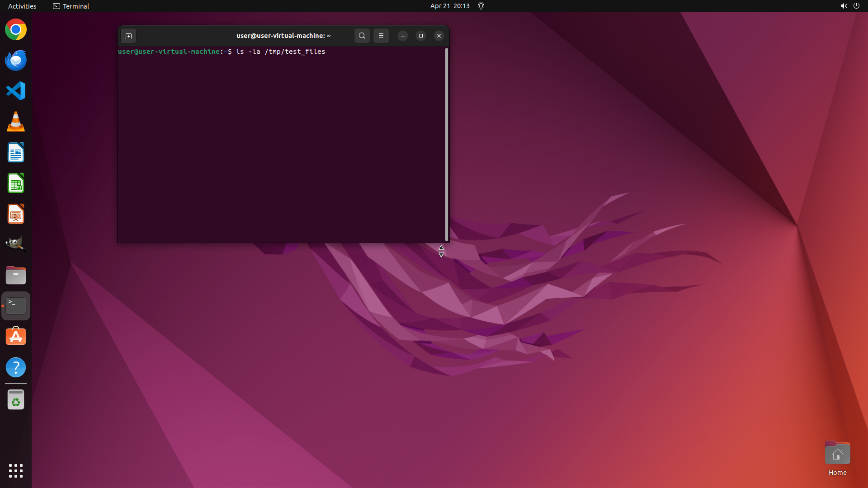Launch Google Chrome from the dock
This screenshot has height=488, width=868.
coord(16,30)
